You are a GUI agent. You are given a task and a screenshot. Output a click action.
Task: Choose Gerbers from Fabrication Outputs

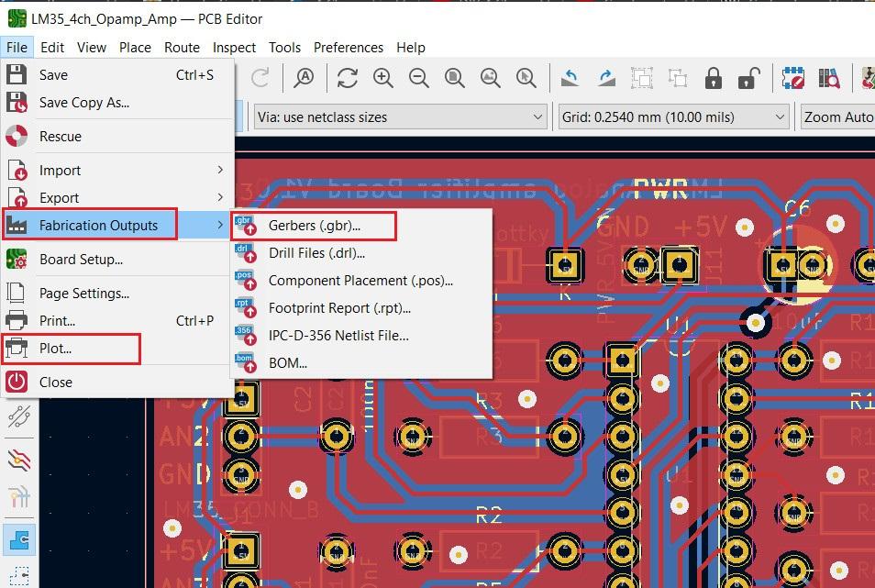[316, 225]
